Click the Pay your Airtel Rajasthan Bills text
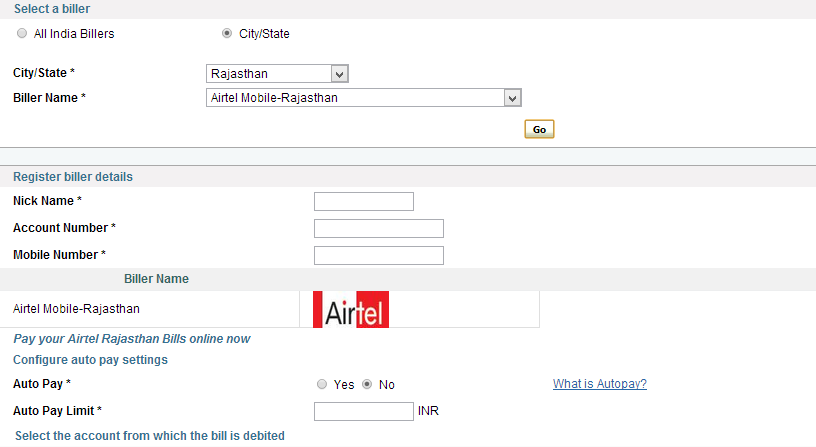 coord(131,339)
